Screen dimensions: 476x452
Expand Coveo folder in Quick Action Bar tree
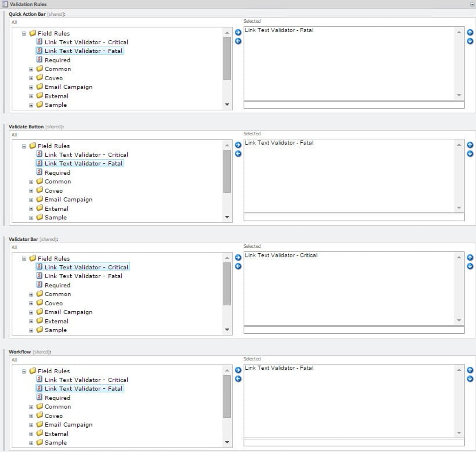click(x=31, y=78)
